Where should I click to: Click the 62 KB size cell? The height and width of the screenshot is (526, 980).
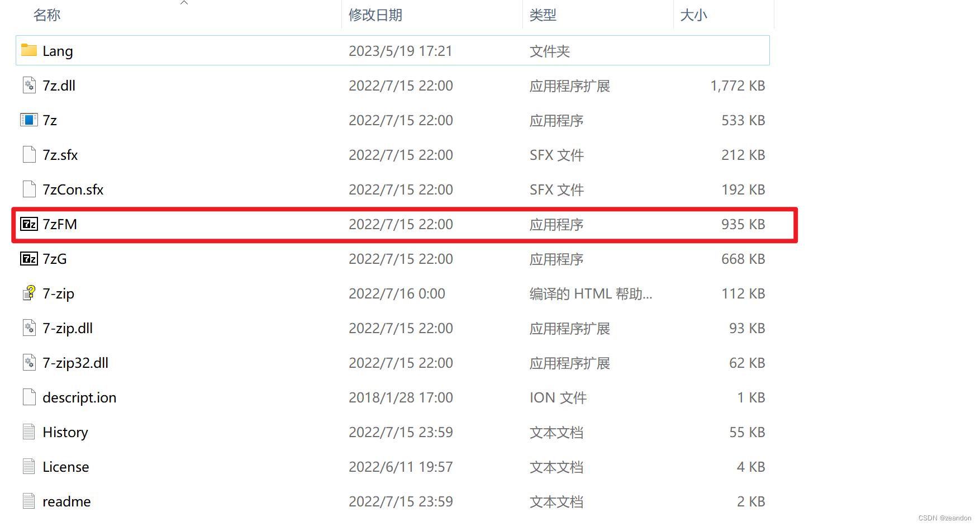(x=747, y=363)
